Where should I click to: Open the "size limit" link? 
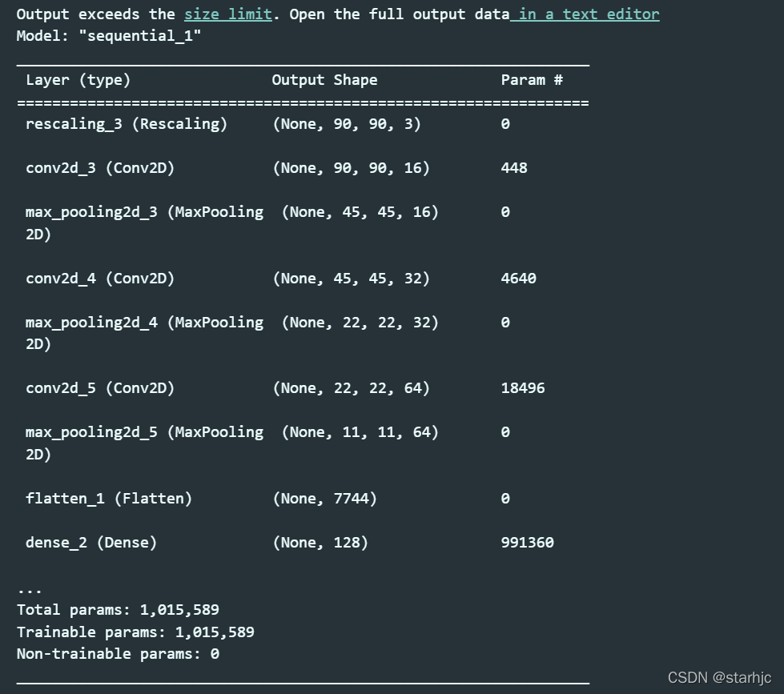[x=228, y=14]
